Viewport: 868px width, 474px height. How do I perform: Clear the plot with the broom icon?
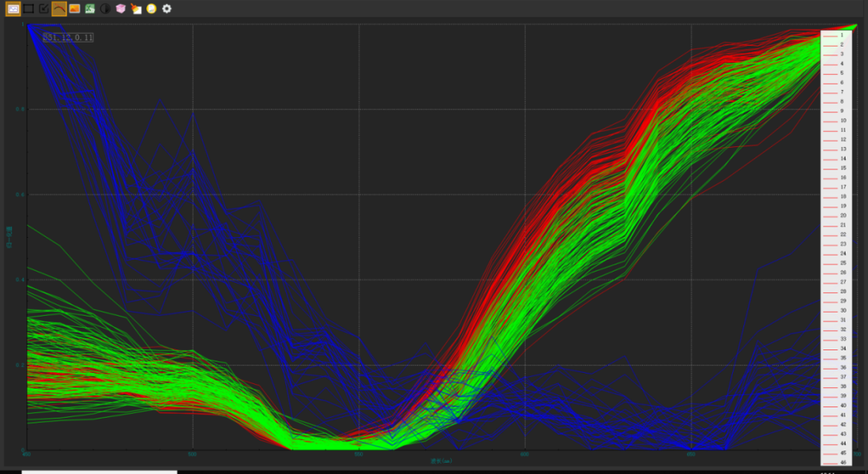[136, 9]
